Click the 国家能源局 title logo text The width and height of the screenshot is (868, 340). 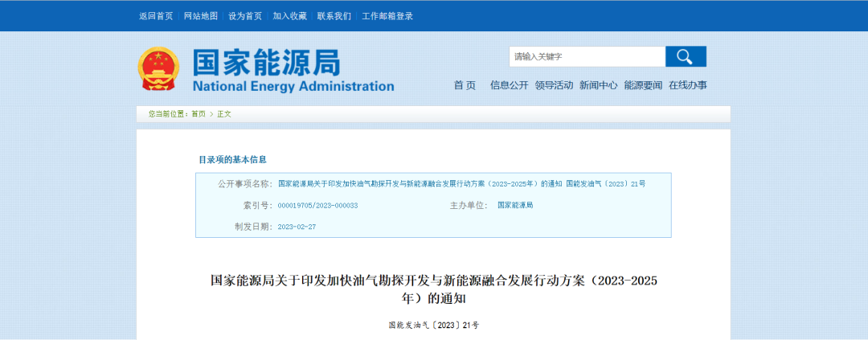[265, 63]
